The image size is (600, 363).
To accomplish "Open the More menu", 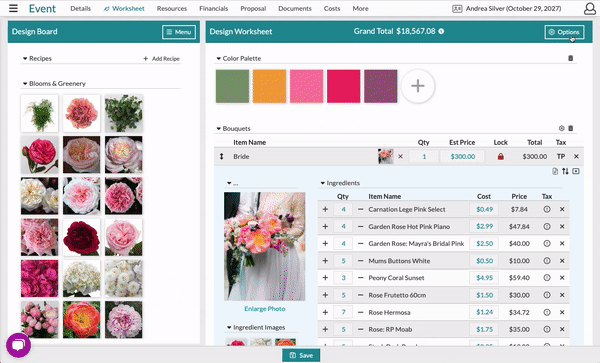I will click(360, 8).
